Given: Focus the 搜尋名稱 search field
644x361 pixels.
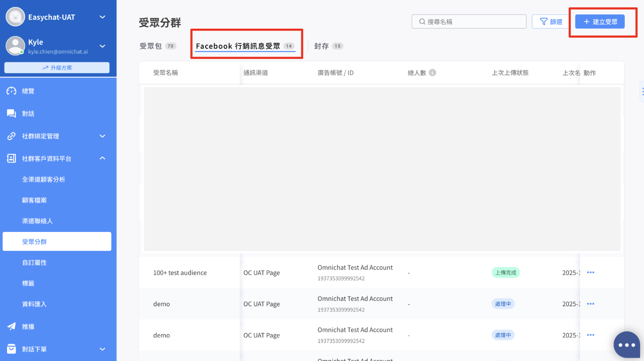Looking at the screenshot, I should pos(469,22).
